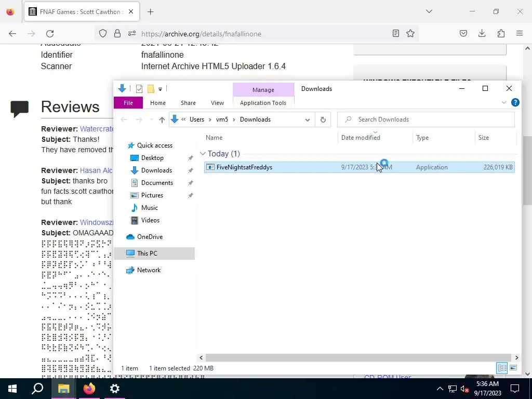
Task: Open Documents in navigation pane
Action: 157,183
